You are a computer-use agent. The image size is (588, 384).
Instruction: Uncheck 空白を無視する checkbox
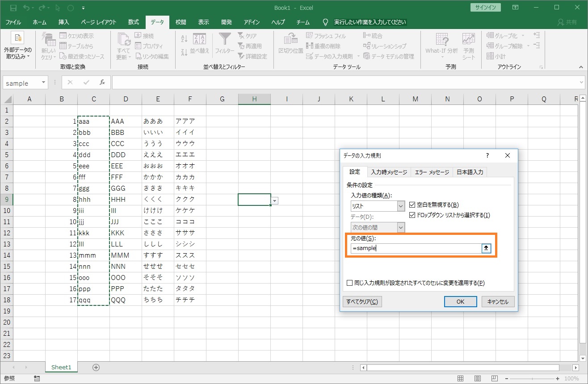click(x=412, y=205)
